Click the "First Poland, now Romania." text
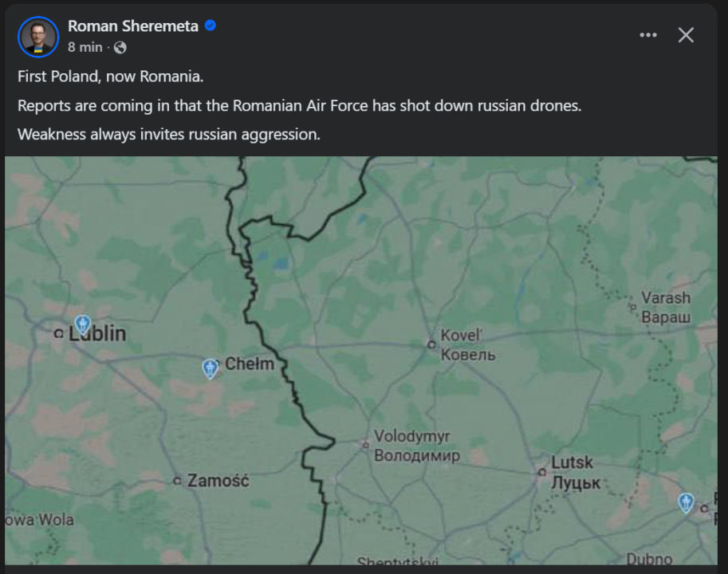 pos(111,77)
